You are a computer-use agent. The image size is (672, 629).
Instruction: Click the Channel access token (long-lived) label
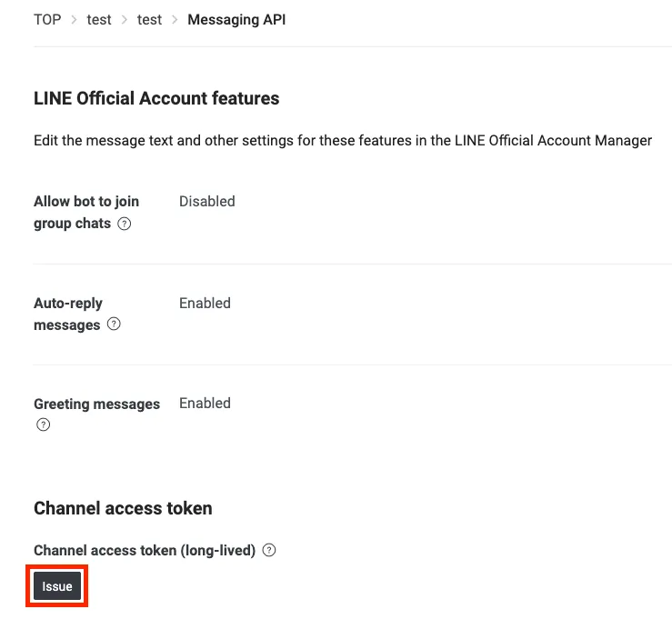click(x=144, y=550)
